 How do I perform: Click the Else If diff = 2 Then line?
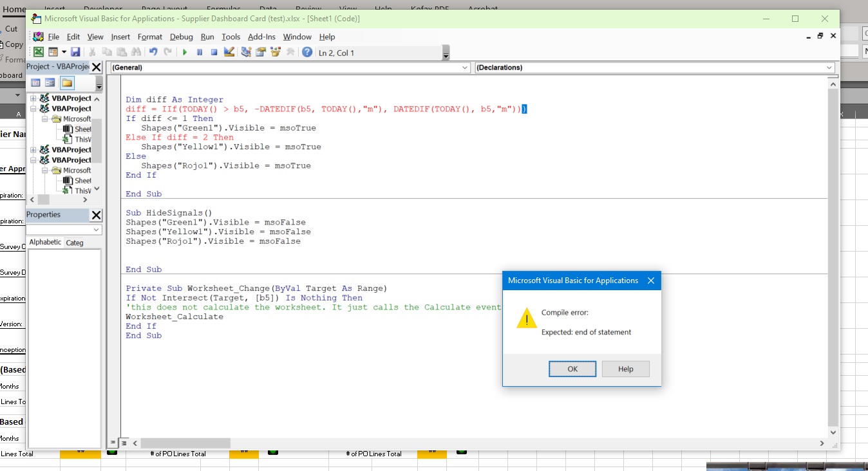tap(180, 137)
